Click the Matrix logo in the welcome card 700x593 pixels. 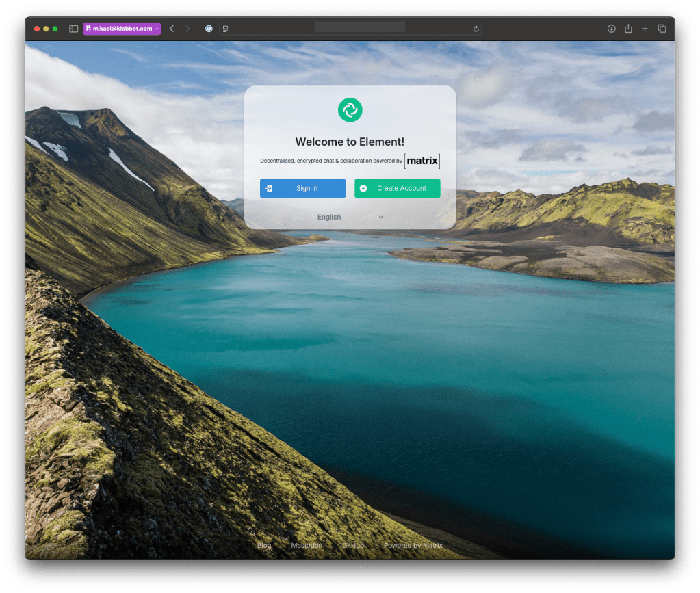click(x=422, y=161)
